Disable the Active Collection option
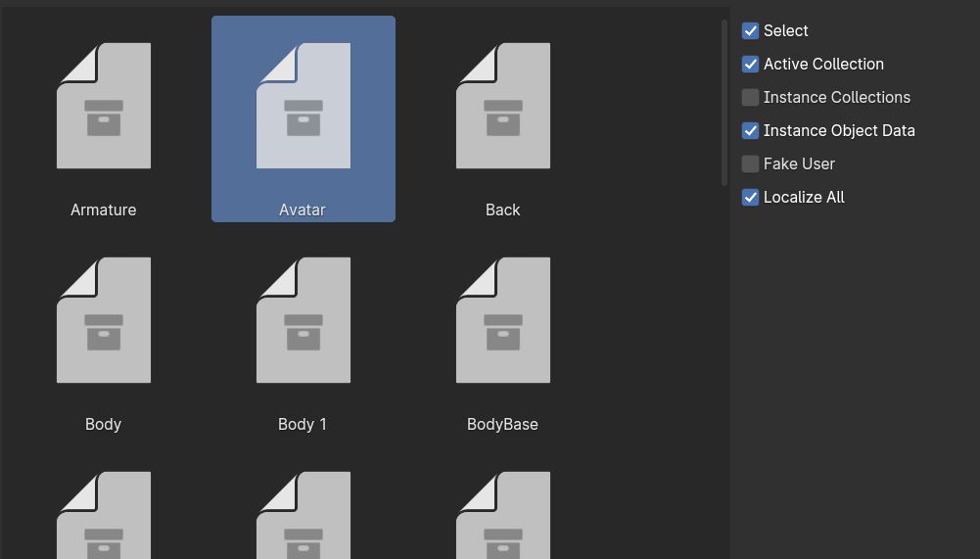This screenshot has height=559, width=980. point(750,64)
